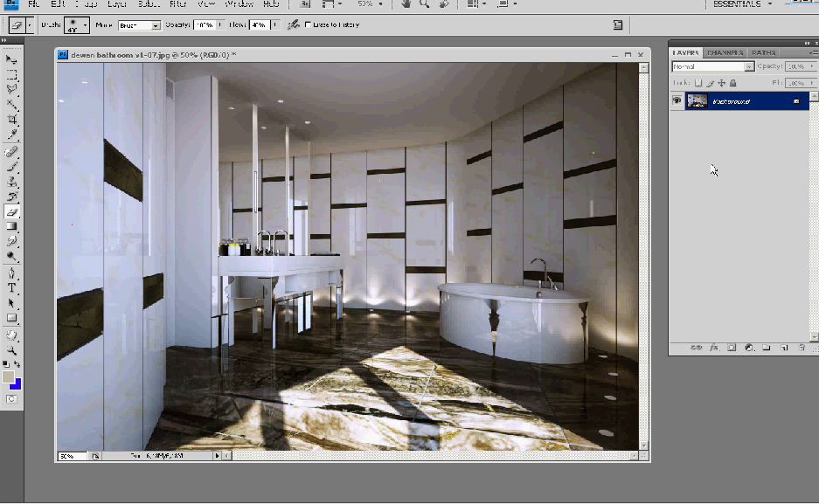The width and height of the screenshot is (819, 504).
Task: Delete layer with trash icon
Action: click(802, 348)
